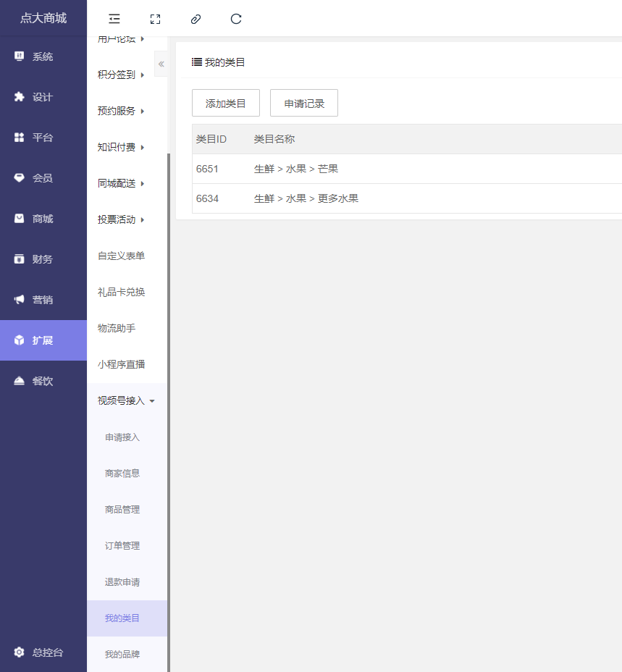Open 自定义表单 menu item

[x=122, y=256]
